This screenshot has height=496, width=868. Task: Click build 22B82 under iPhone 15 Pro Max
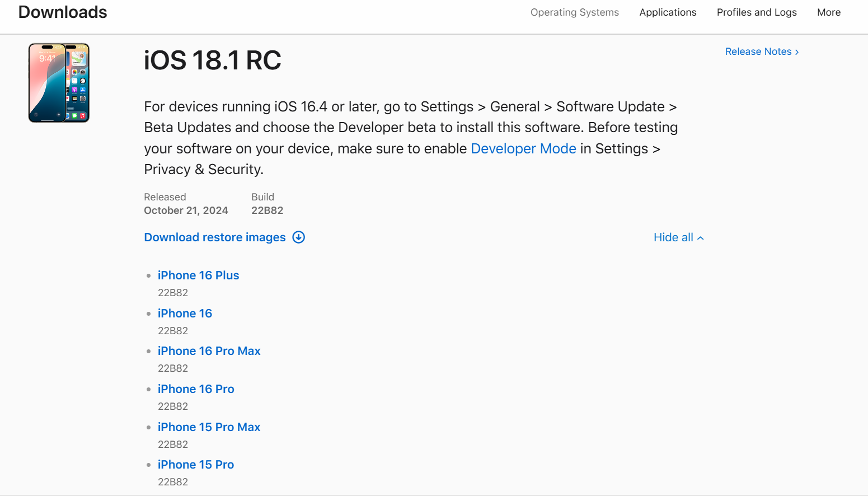[x=173, y=444]
